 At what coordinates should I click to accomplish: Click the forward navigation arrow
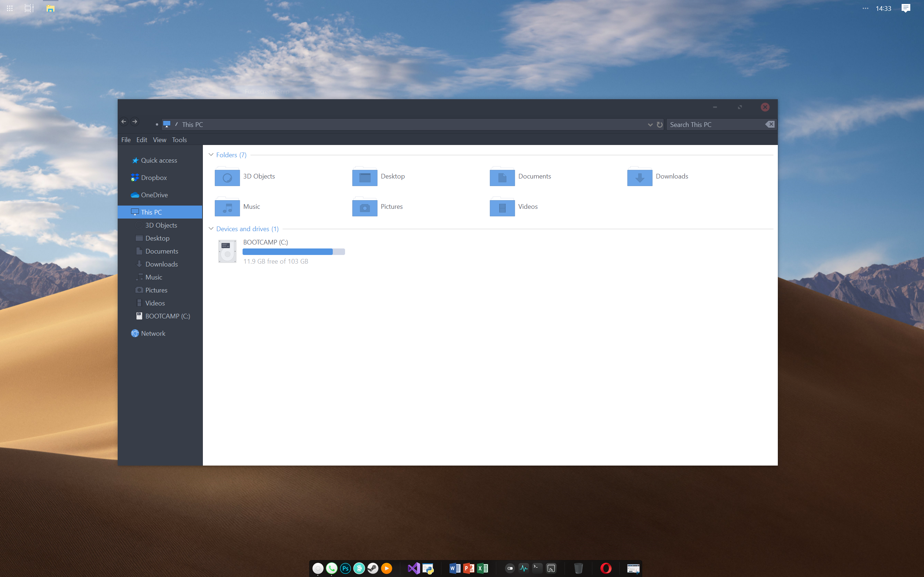pyautogui.click(x=135, y=122)
